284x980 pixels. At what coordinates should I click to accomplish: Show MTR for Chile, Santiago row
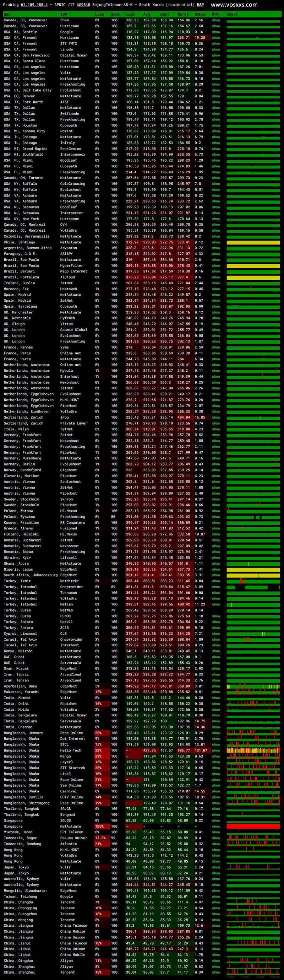(x=216, y=242)
